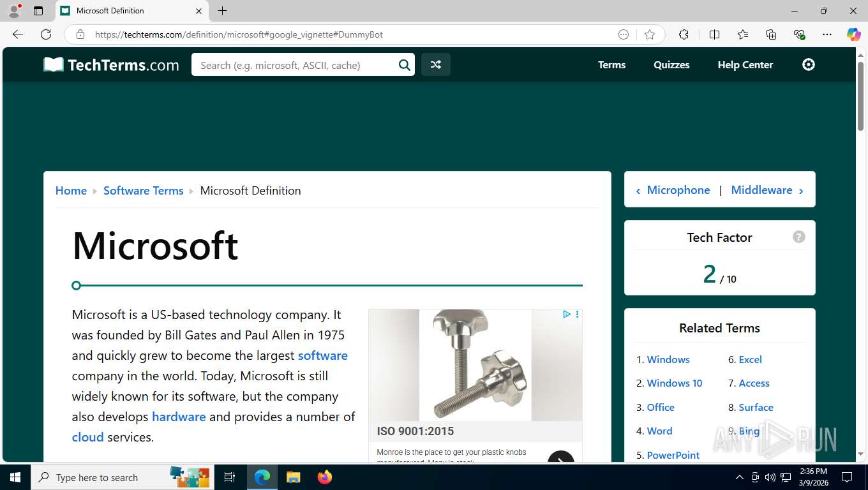
Task: Open the software definition link
Action: 323,355
